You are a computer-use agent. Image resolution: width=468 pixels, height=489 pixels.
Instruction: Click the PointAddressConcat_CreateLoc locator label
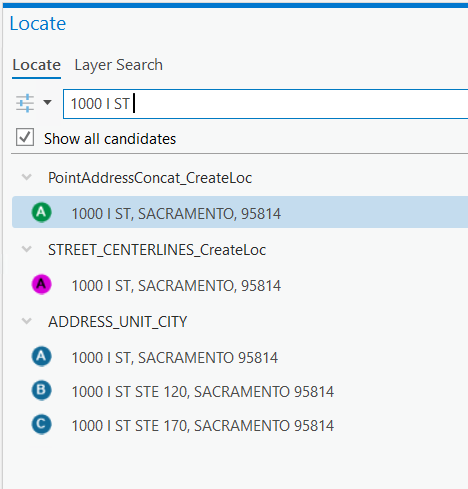point(150,178)
